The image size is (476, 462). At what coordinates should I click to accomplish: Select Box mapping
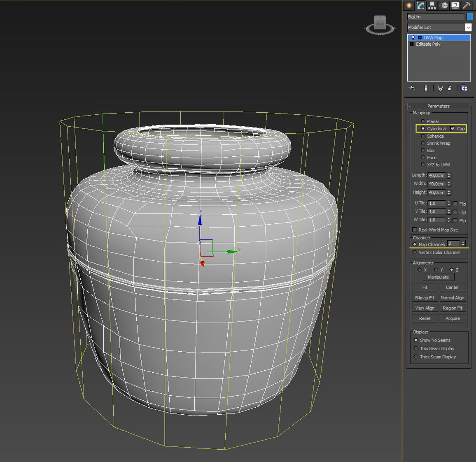click(422, 150)
